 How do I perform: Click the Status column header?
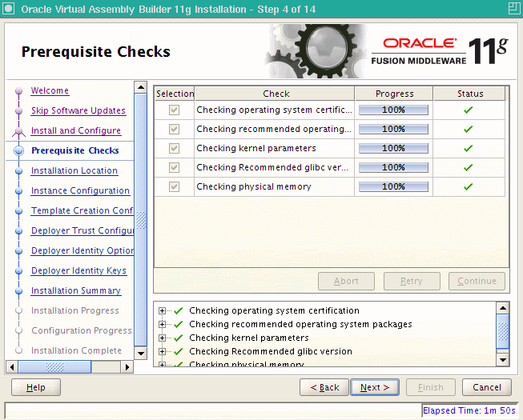point(469,94)
